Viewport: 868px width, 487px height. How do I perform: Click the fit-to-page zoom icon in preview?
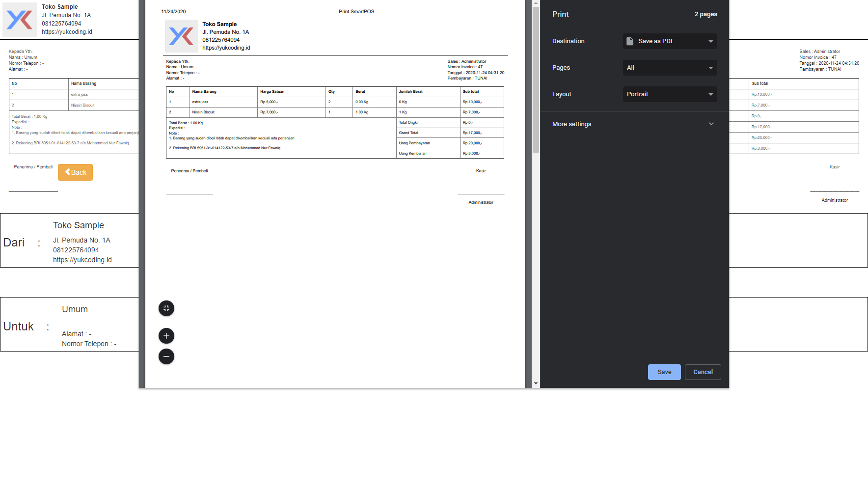pyautogui.click(x=166, y=308)
